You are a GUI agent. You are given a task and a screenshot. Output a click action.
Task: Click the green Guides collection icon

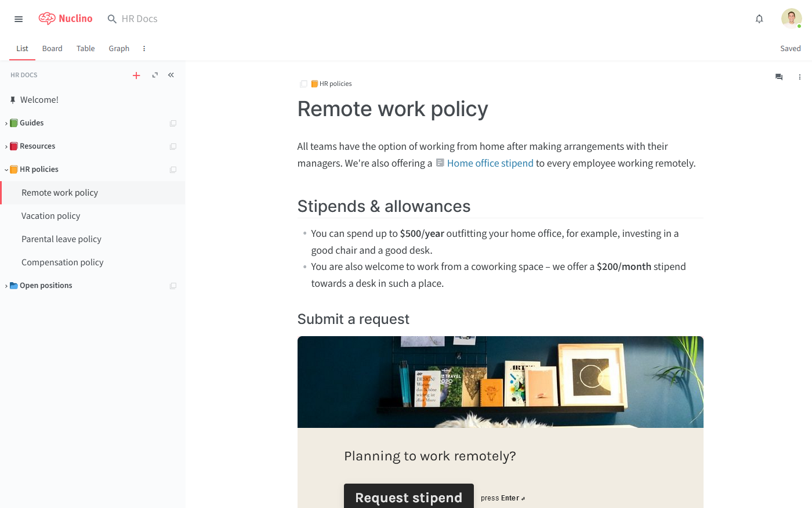click(x=14, y=123)
